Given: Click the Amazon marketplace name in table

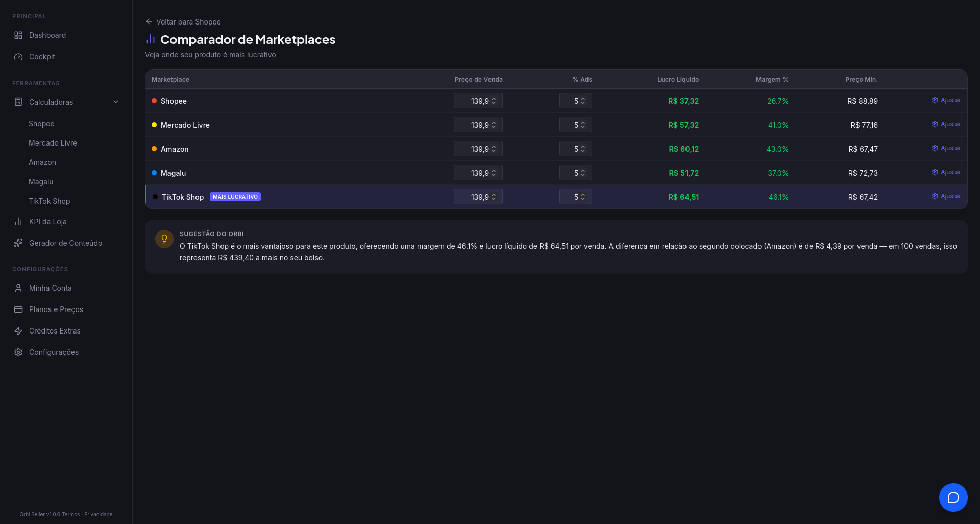Looking at the screenshot, I should tap(175, 149).
